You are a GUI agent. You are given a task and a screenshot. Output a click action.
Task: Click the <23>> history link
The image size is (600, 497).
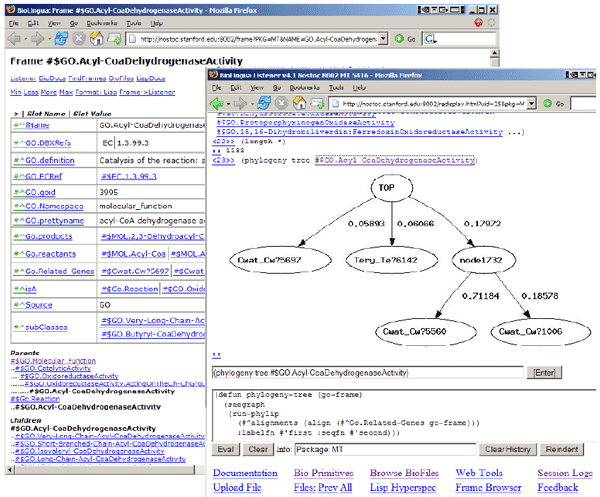[223, 160]
